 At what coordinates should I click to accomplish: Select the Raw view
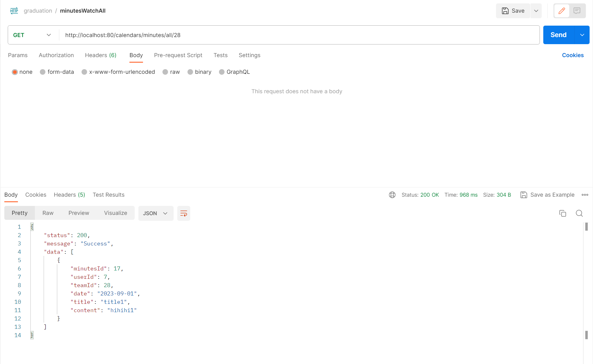pos(48,213)
